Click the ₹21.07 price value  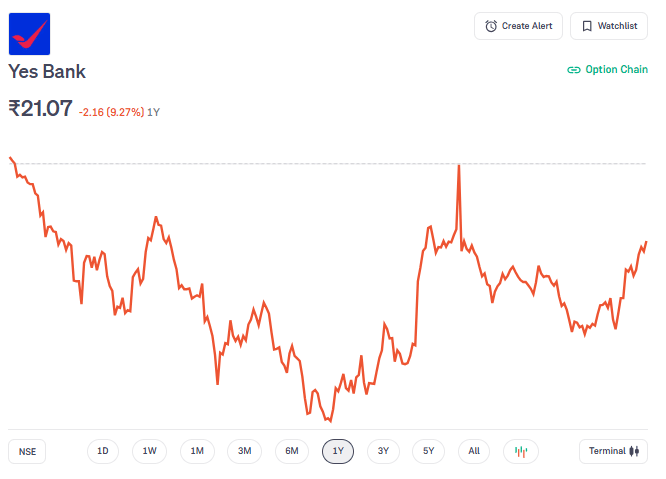tap(40, 108)
